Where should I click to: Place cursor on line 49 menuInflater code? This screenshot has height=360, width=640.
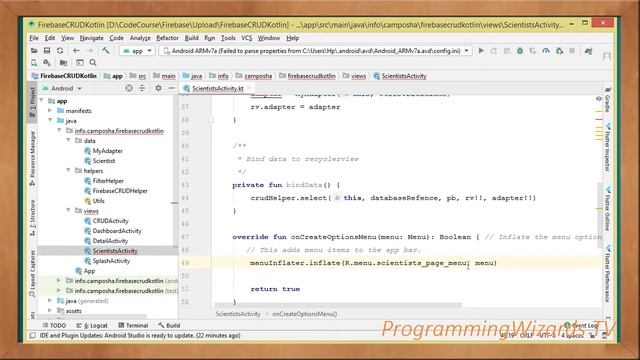373,263
